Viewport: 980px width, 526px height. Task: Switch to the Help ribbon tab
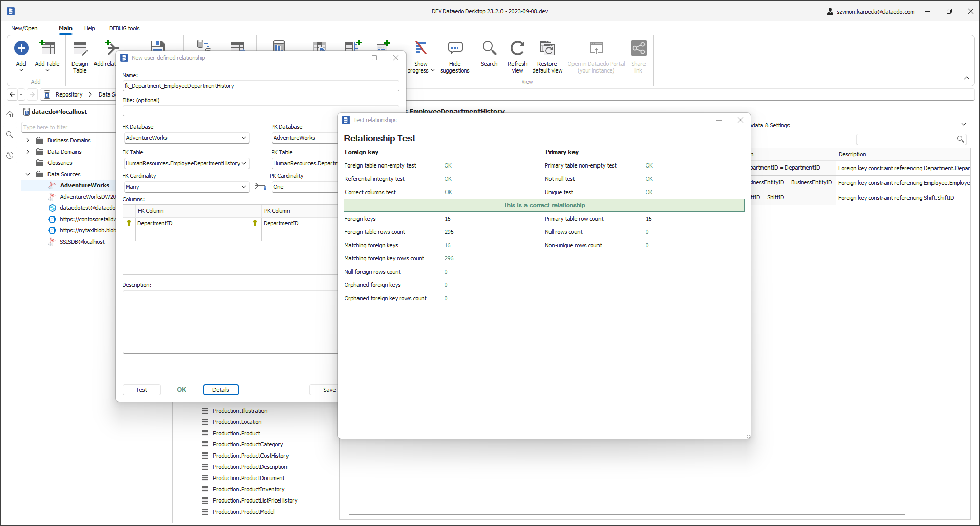(90, 28)
